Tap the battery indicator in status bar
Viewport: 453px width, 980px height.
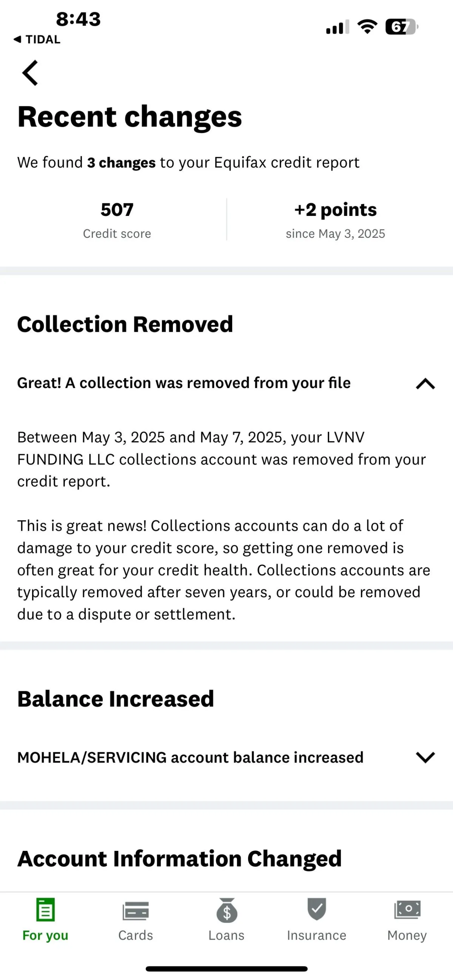[402, 27]
